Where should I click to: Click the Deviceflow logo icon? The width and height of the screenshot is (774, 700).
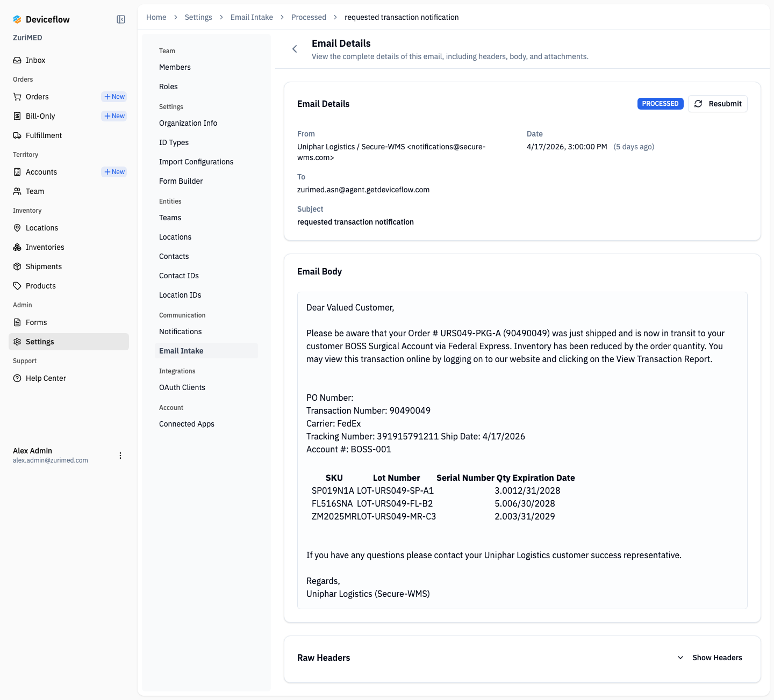[x=17, y=19]
